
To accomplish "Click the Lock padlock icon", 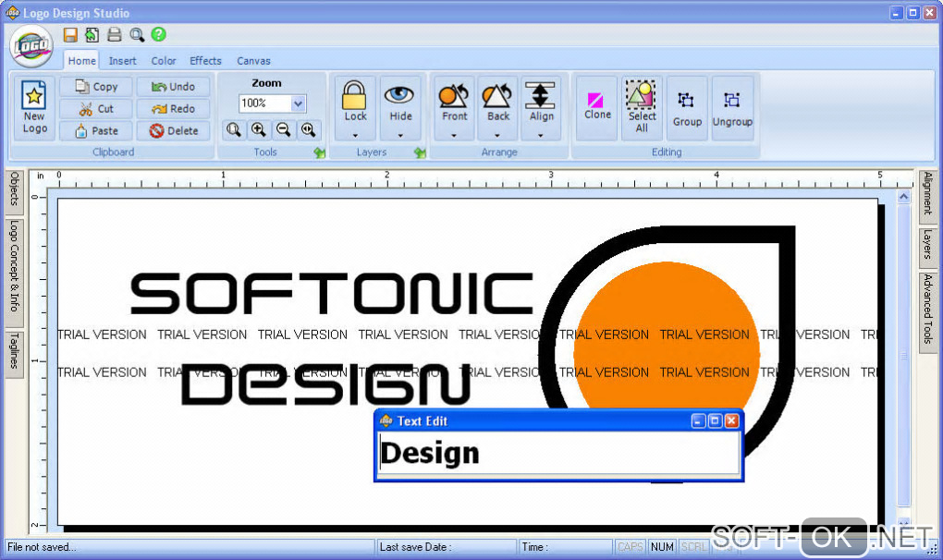I will (x=355, y=96).
